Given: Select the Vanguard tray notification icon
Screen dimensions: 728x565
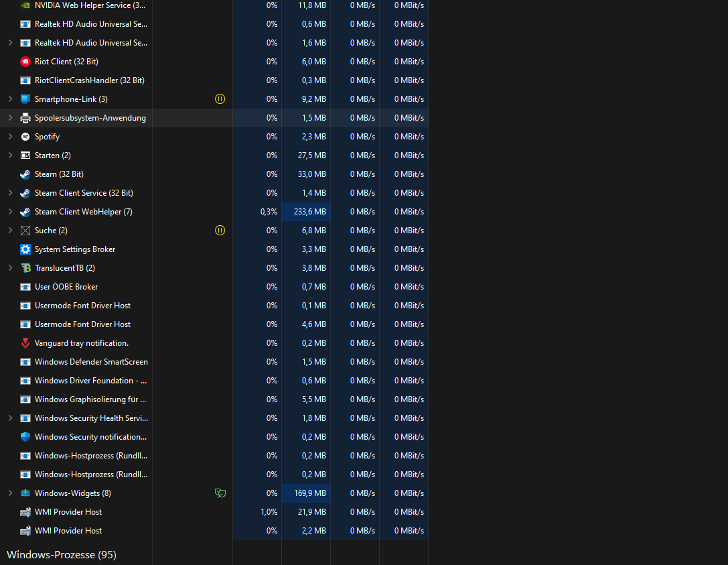Looking at the screenshot, I should point(25,342).
